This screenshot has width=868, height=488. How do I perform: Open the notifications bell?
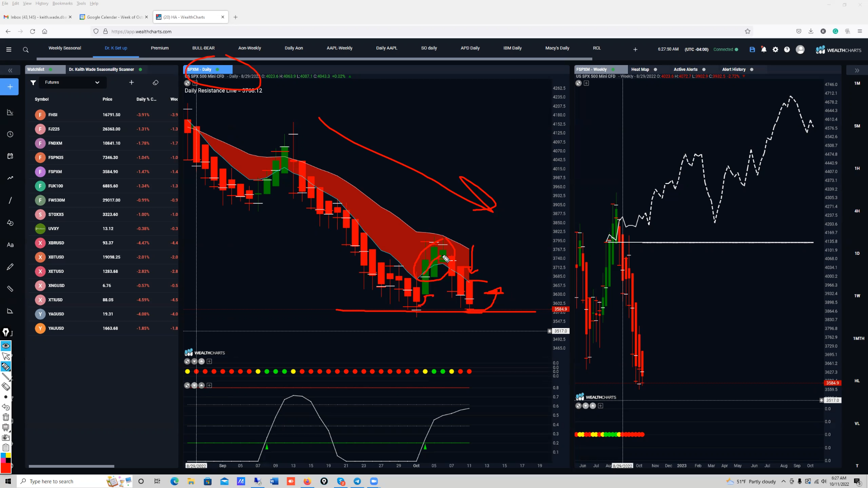[764, 50]
